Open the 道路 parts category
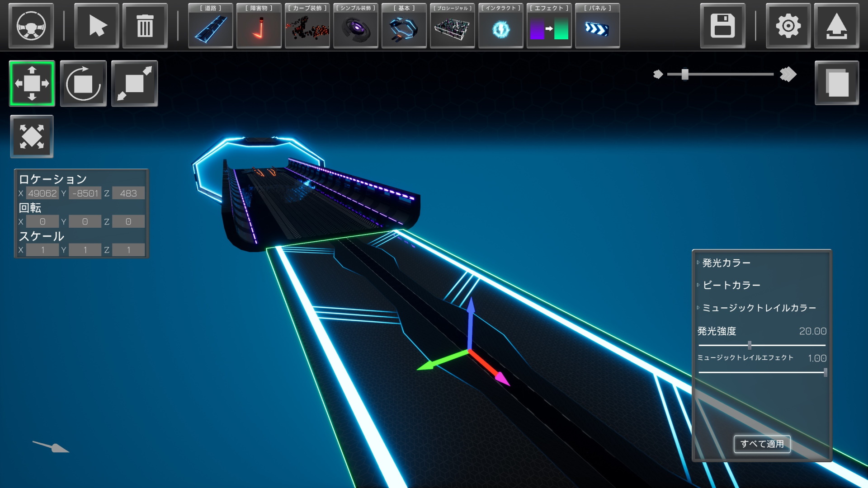 click(211, 26)
